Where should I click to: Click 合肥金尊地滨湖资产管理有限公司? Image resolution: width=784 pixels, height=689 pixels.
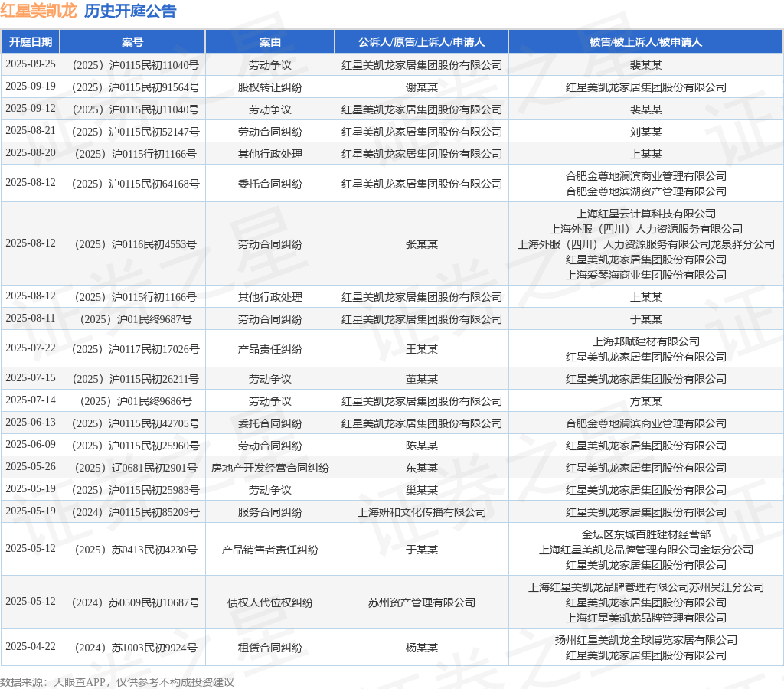(645, 191)
